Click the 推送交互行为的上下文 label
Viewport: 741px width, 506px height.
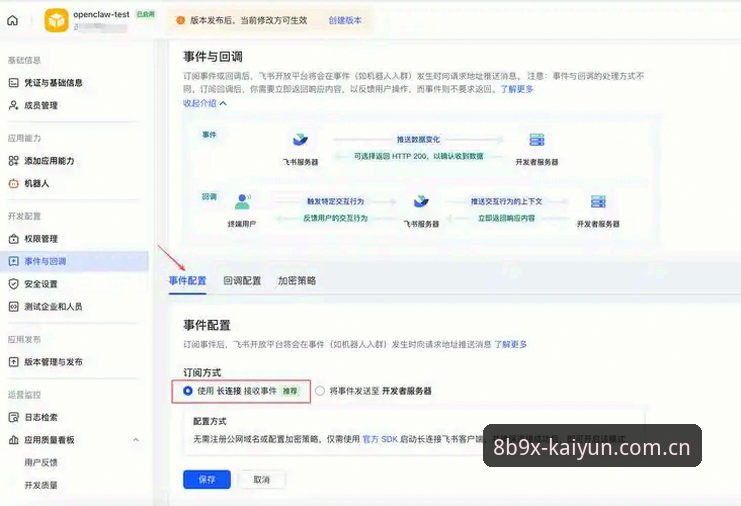(506, 201)
